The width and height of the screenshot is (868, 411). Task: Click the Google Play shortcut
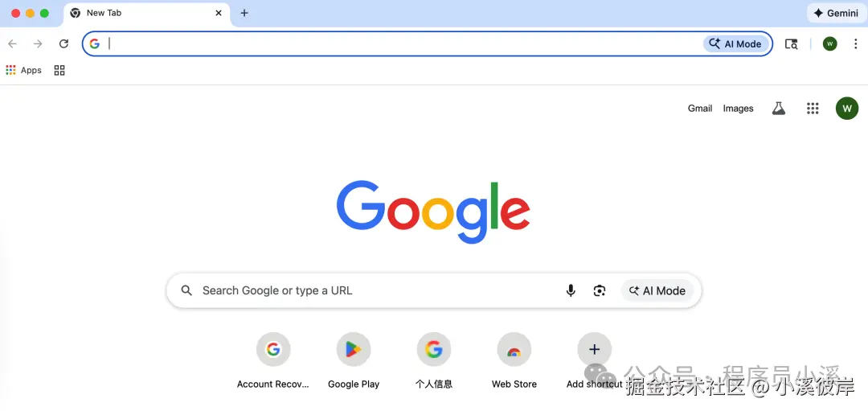pyautogui.click(x=353, y=360)
